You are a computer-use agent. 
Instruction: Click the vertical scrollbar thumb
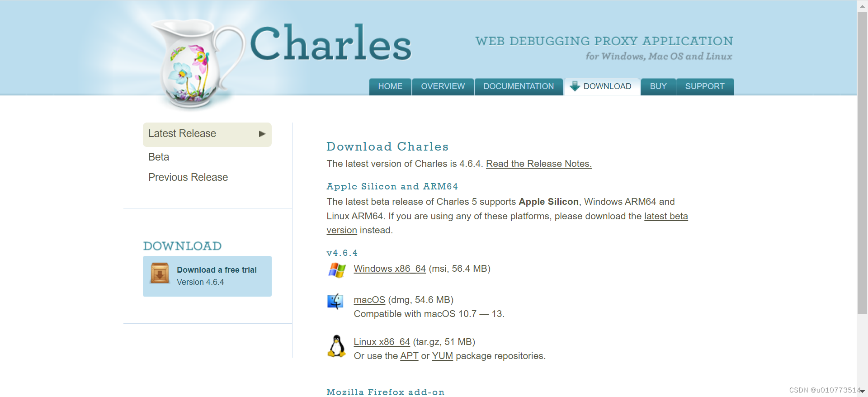(862, 163)
